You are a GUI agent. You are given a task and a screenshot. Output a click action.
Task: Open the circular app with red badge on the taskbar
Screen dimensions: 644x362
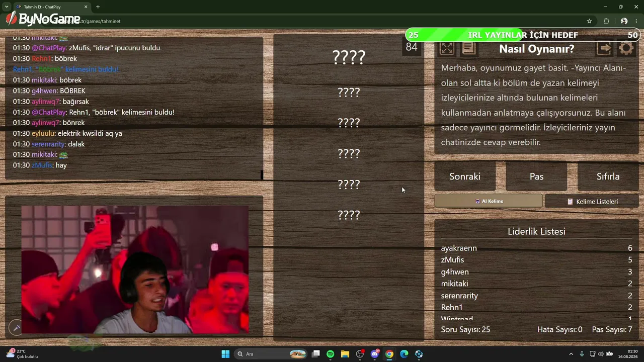pos(360,354)
